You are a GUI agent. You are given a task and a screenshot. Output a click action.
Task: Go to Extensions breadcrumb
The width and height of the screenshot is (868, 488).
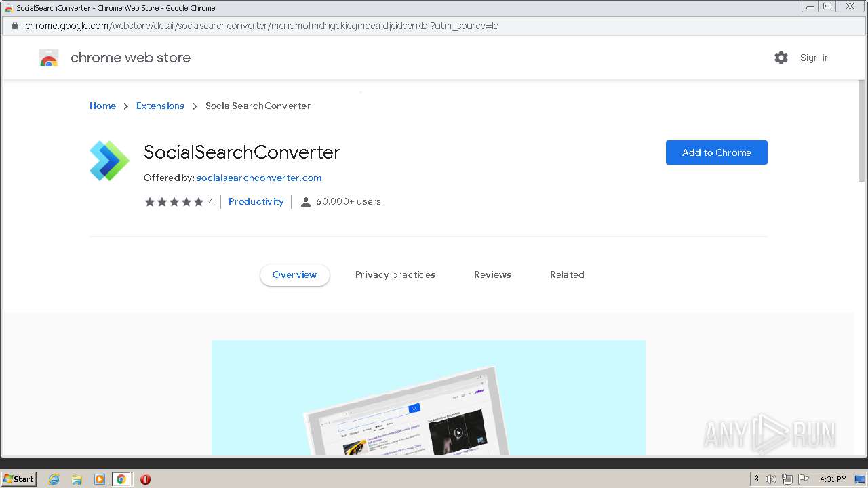click(x=160, y=106)
